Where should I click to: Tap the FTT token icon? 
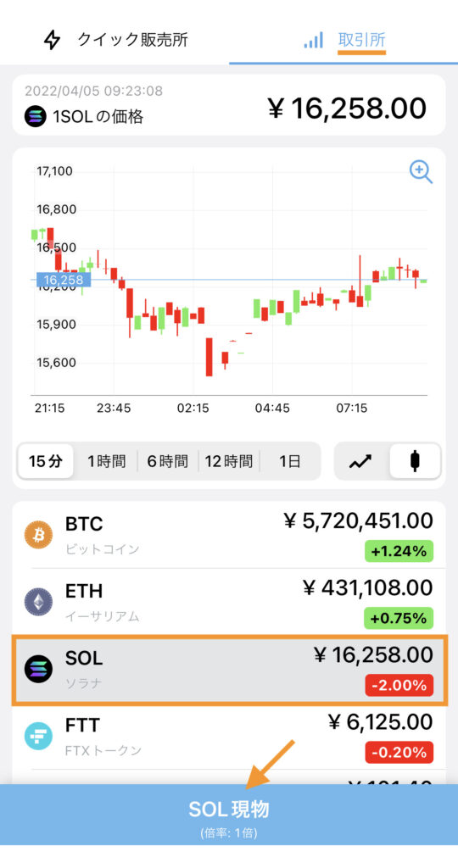38,737
